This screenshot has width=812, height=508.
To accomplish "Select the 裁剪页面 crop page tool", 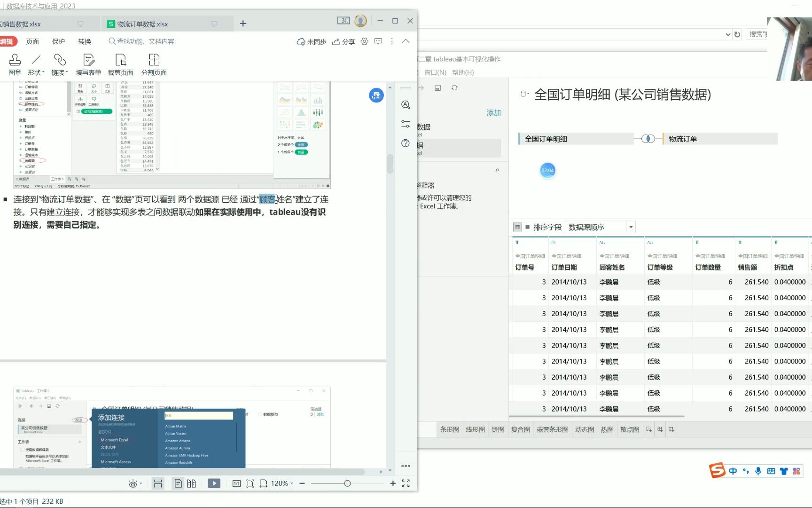I will (x=120, y=64).
